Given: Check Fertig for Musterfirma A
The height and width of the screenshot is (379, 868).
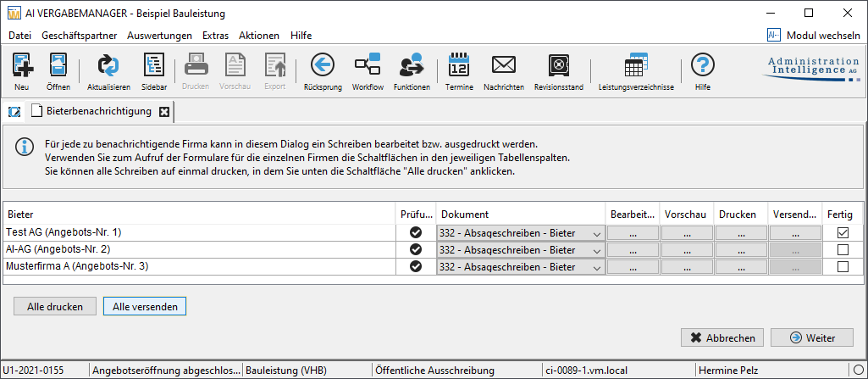Looking at the screenshot, I should (x=843, y=267).
